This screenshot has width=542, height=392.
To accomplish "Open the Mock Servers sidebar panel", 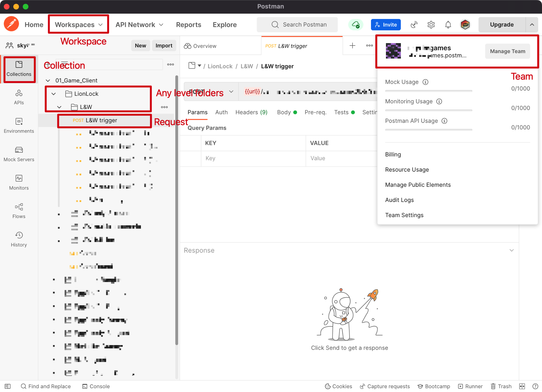I will [19, 154].
